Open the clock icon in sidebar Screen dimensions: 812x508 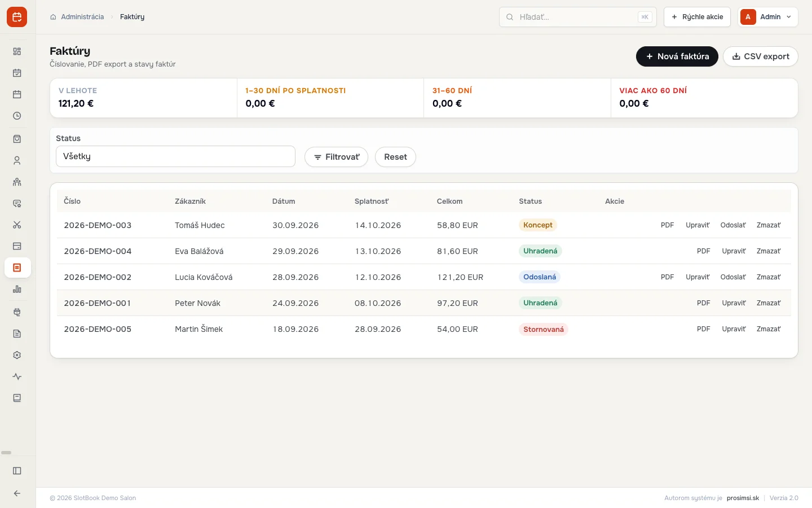(17, 116)
